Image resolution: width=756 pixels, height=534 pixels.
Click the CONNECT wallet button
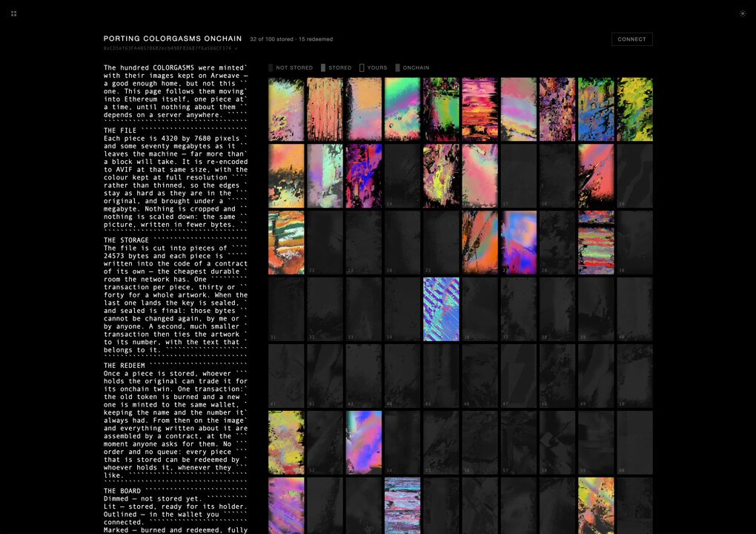pyautogui.click(x=631, y=39)
